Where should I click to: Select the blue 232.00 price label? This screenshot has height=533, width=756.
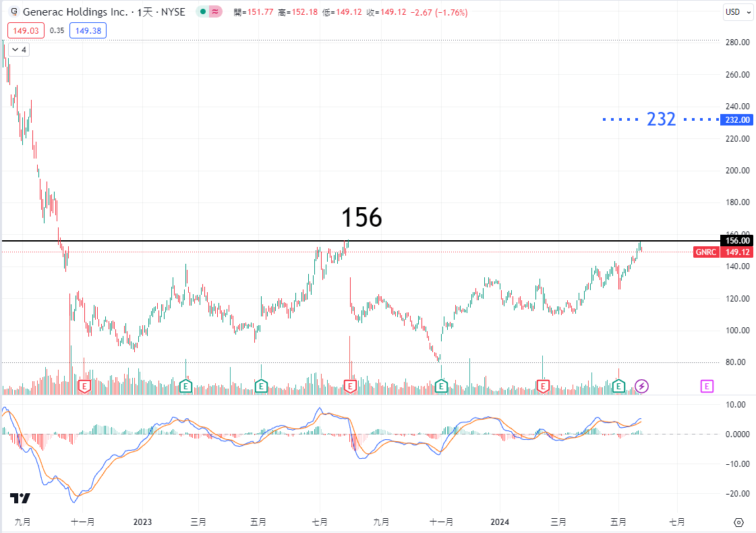click(737, 119)
